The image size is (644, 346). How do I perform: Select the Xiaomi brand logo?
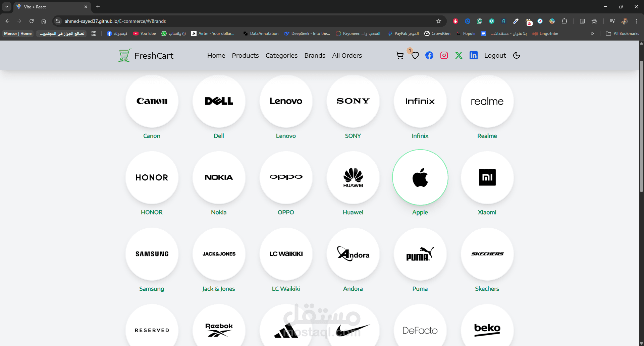coord(487,177)
